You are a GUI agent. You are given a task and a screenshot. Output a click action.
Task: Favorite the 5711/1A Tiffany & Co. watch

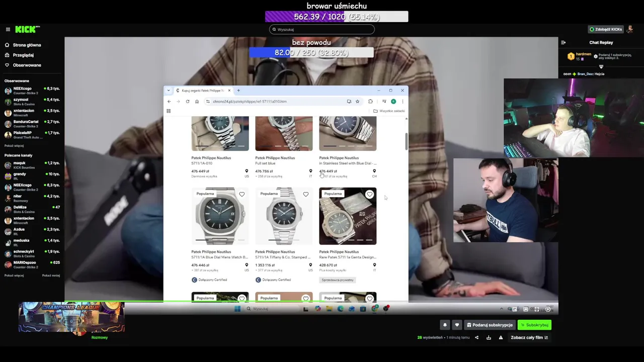tap(306, 194)
